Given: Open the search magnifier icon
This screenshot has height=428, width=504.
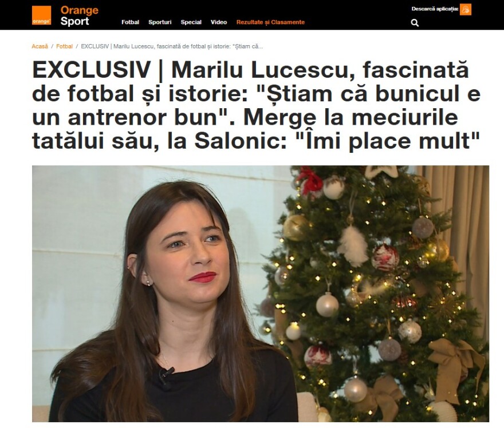Looking at the screenshot, I should [415, 23].
